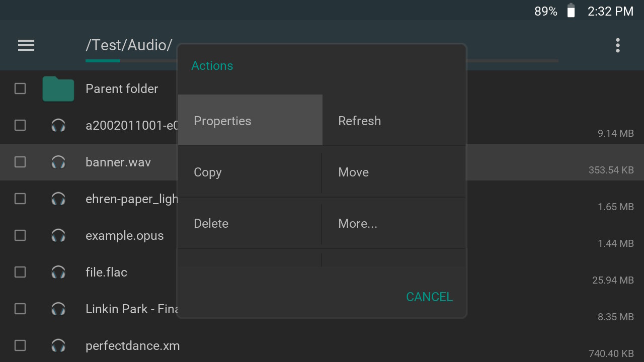
Task: Tick the checkbox beside file.flac
Action: tap(20, 272)
